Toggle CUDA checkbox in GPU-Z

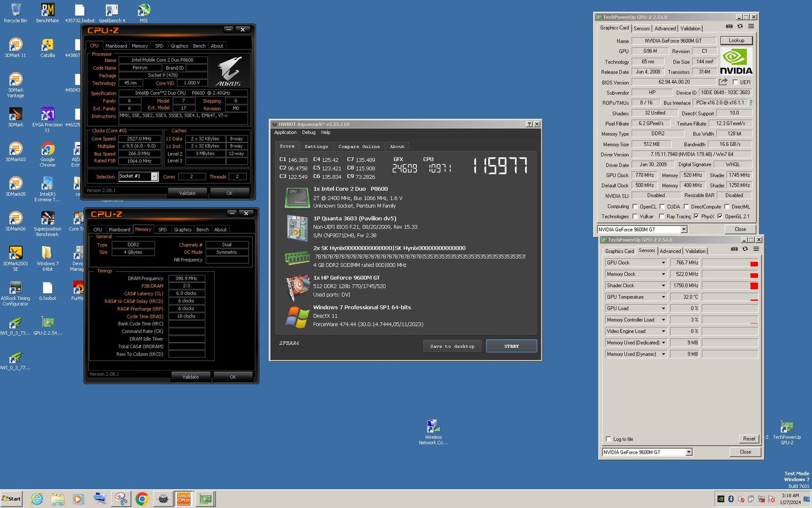pyautogui.click(x=662, y=206)
